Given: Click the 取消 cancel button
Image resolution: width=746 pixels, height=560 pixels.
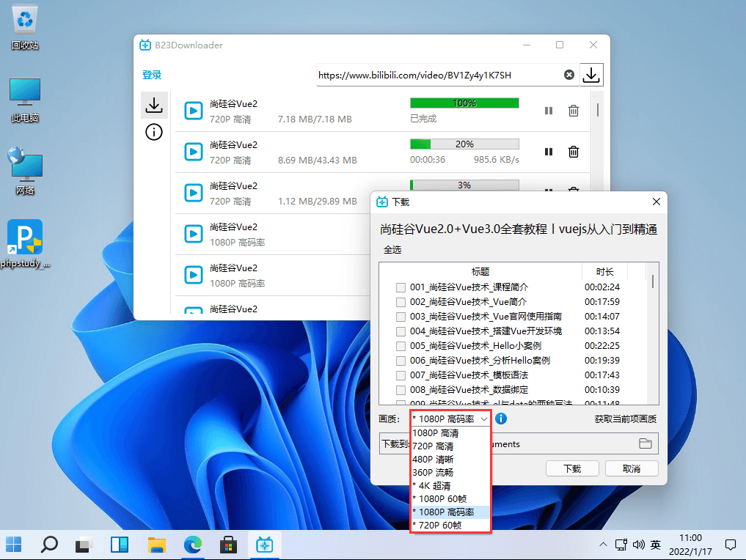Looking at the screenshot, I should [632, 468].
